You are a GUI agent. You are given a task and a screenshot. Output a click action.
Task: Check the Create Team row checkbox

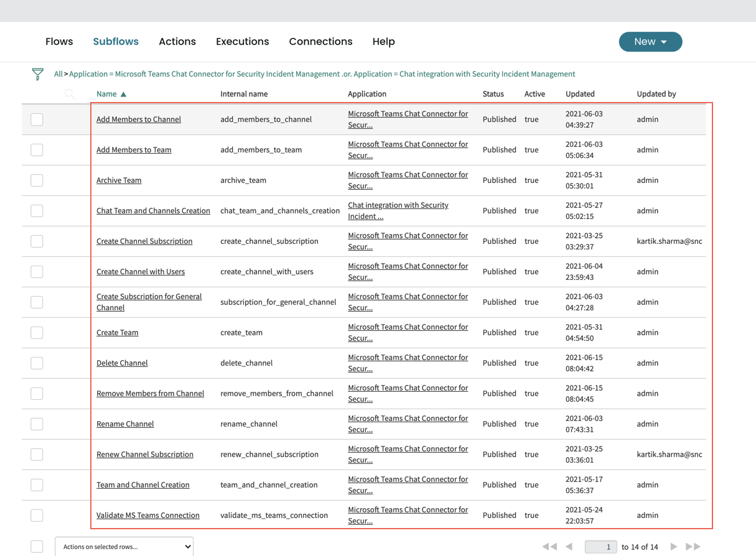coord(37,332)
